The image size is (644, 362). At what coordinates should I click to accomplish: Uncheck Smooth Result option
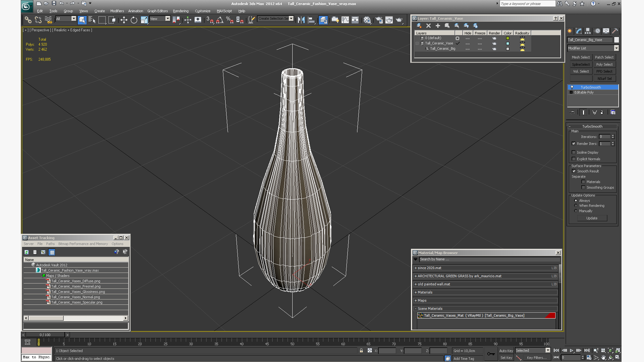click(x=574, y=171)
